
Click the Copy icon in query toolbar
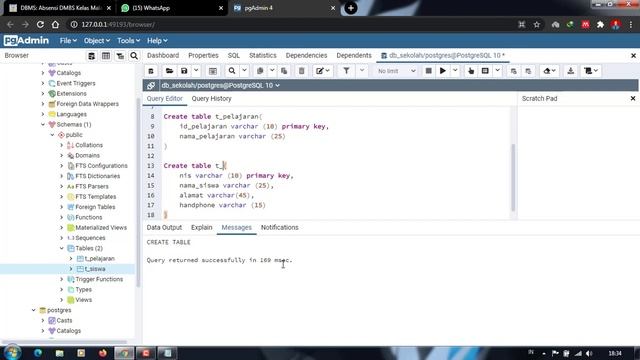(260, 71)
